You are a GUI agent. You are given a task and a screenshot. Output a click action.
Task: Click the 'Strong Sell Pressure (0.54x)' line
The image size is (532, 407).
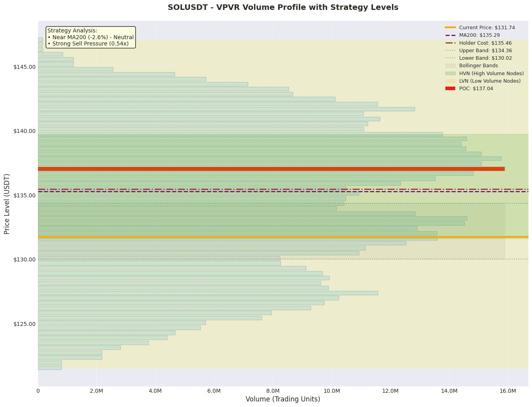point(88,44)
